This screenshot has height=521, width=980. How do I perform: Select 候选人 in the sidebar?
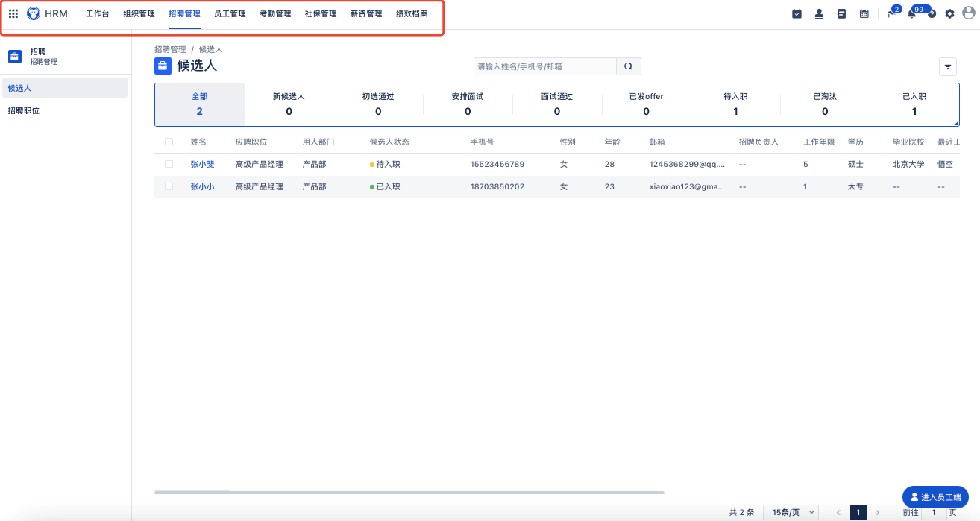tap(65, 88)
